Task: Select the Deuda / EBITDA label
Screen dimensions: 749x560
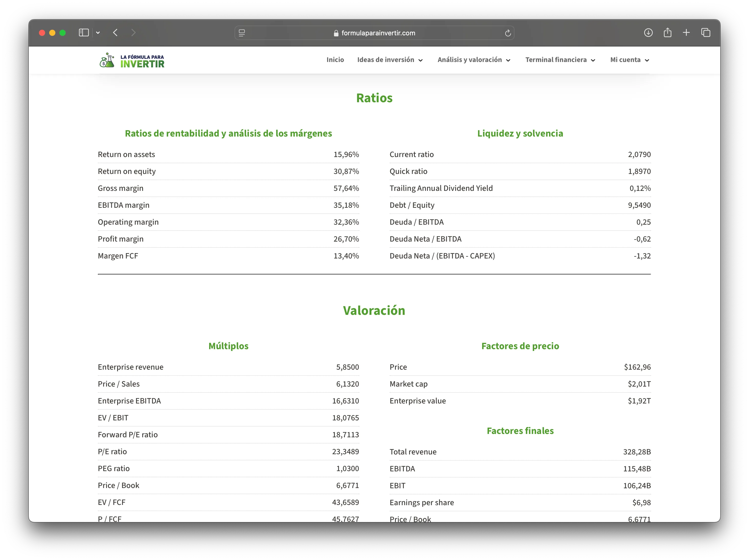Action: 417,222
